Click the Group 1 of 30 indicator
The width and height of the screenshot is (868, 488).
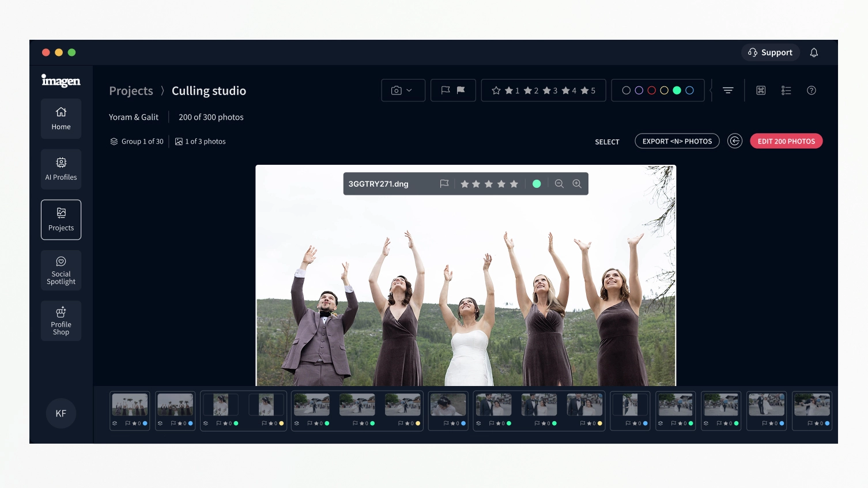(137, 142)
